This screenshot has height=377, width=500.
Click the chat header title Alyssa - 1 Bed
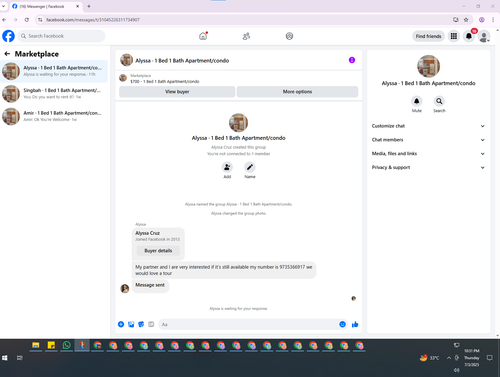[x=182, y=60]
